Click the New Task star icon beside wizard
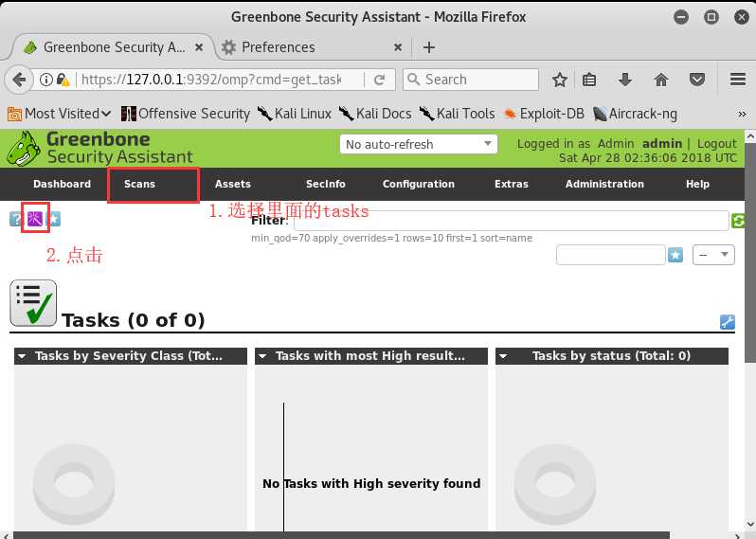The image size is (756, 539). click(x=55, y=219)
